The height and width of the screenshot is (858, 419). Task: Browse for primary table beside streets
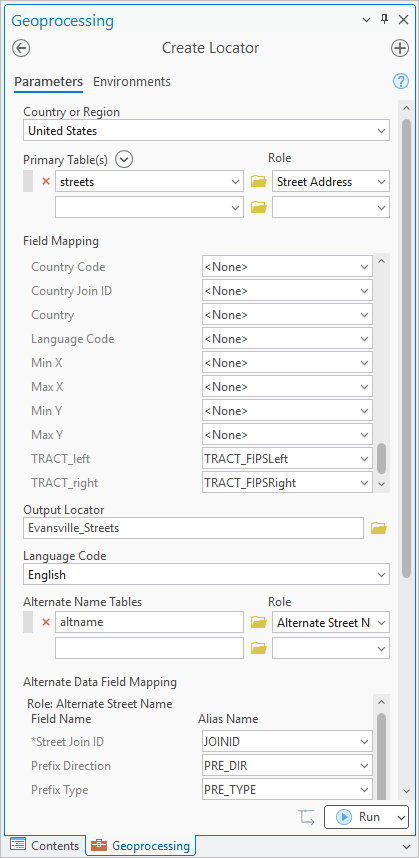point(258,182)
